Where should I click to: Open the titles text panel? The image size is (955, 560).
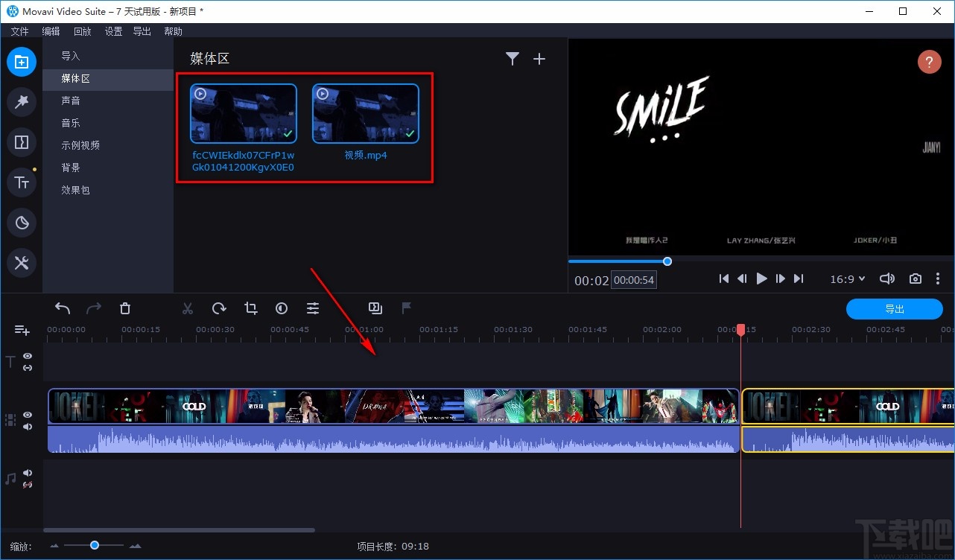[22, 182]
